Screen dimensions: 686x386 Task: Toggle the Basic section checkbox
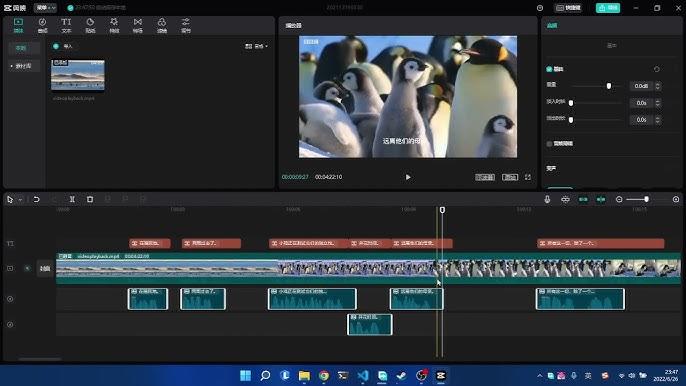pyautogui.click(x=549, y=69)
